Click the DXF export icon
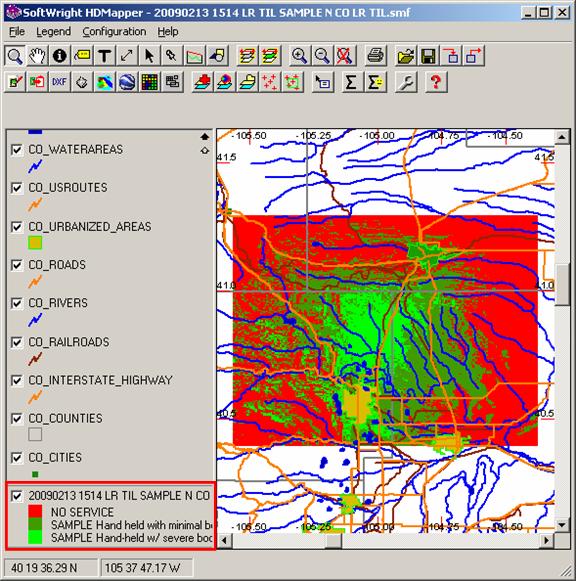The height and width of the screenshot is (581, 576). pyautogui.click(x=60, y=82)
